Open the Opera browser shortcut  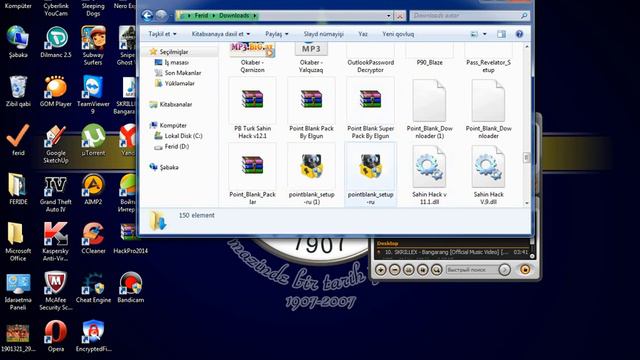[56, 336]
